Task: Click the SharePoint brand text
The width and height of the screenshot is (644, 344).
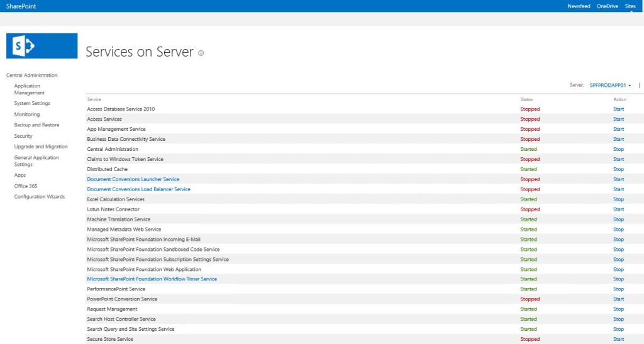Action: tap(21, 6)
